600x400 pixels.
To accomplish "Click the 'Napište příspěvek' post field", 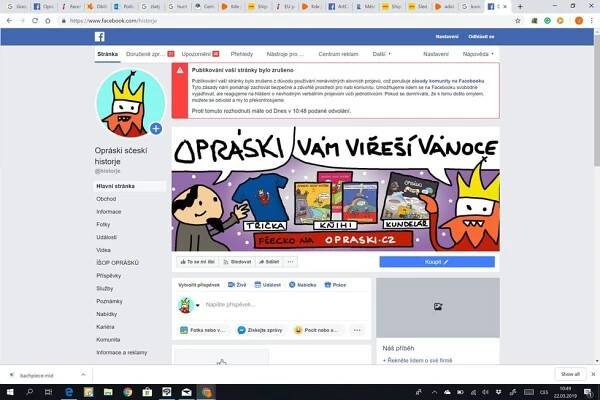I will (x=270, y=304).
